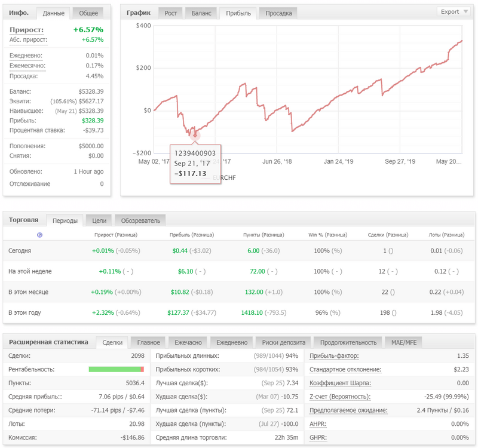
Task: Open the Export dropdown menu
Action: click(454, 12)
